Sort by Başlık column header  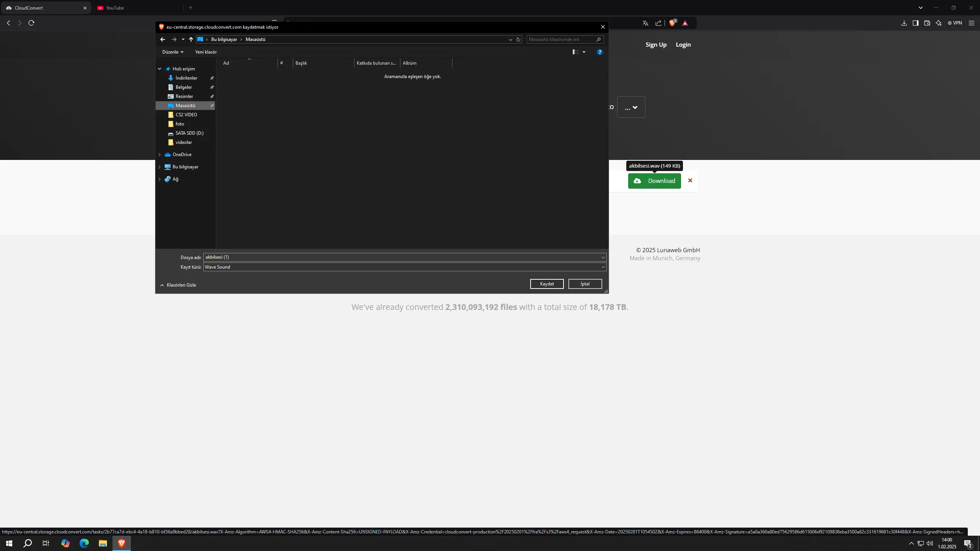323,63
